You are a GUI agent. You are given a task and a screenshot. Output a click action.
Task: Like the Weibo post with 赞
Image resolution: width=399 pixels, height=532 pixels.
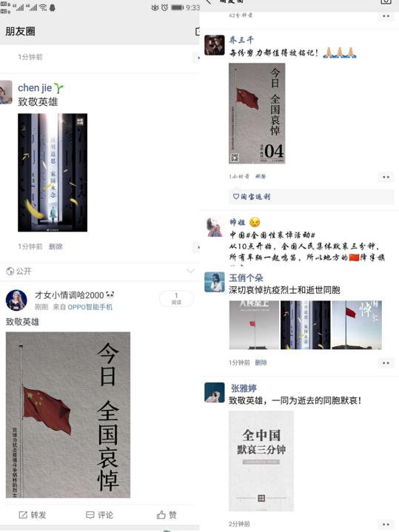point(167,515)
